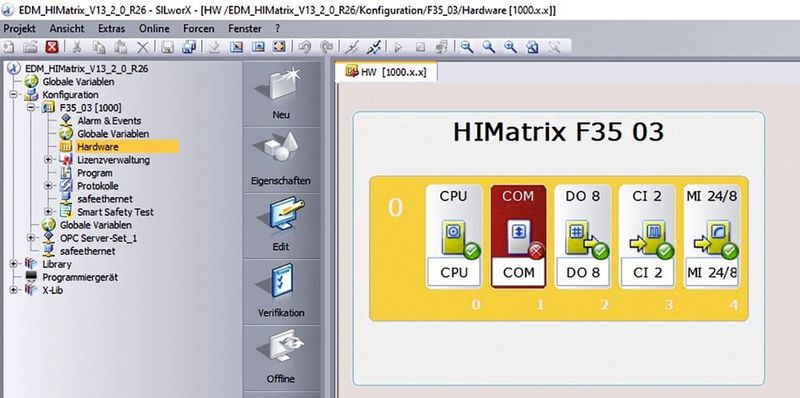Image resolution: width=800 pixels, height=398 pixels.
Task: Select the red COM module card
Action: (518, 237)
